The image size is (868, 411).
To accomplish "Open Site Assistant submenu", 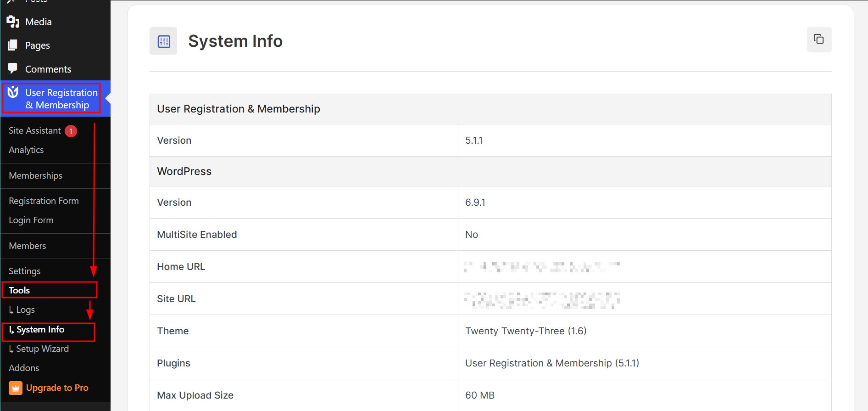I will [35, 130].
